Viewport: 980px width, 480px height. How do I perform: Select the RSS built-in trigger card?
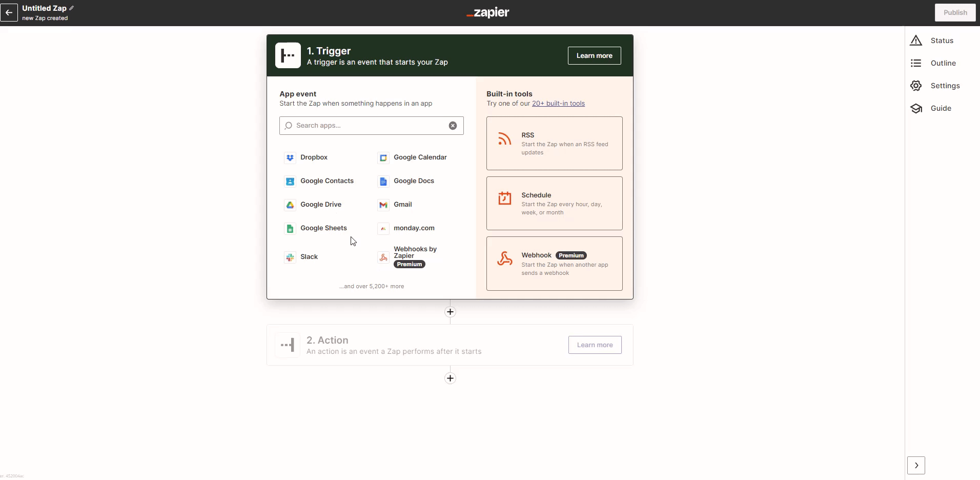(554, 143)
